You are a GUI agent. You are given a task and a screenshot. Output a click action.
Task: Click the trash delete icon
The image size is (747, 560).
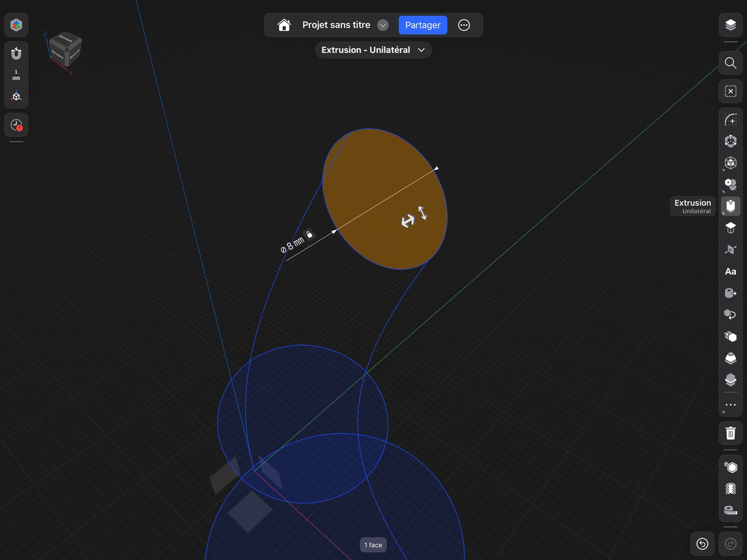click(730, 433)
